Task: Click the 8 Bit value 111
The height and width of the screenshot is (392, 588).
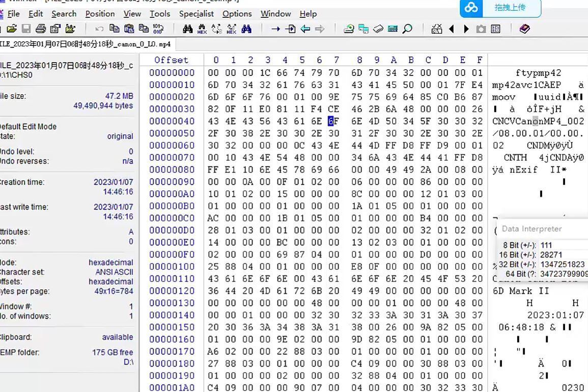Action: pyautogui.click(x=546, y=245)
